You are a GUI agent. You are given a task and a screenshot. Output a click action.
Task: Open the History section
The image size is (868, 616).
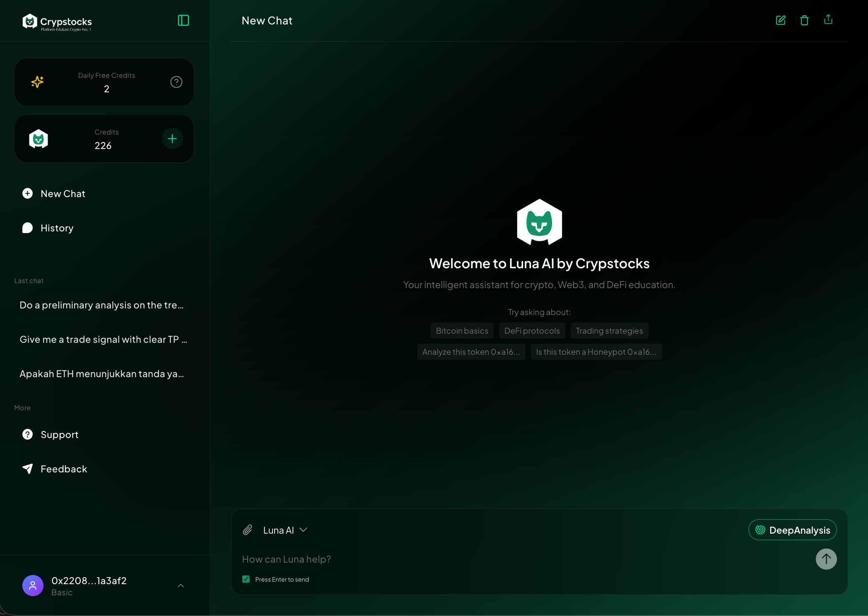56,228
